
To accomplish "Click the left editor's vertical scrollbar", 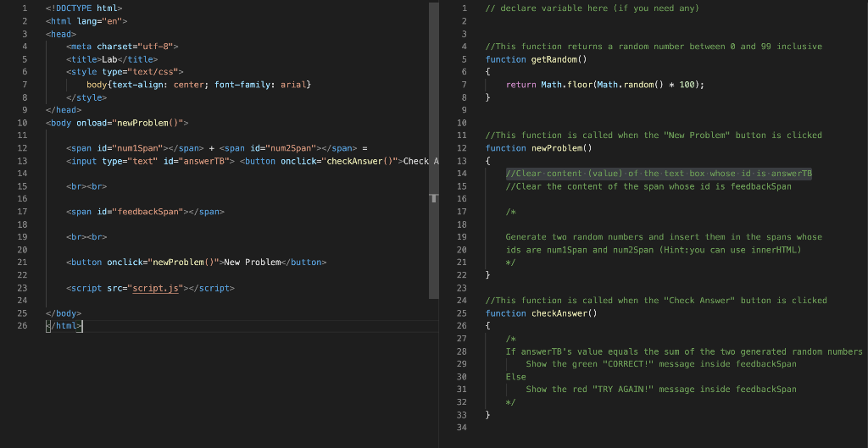I will point(433,149).
